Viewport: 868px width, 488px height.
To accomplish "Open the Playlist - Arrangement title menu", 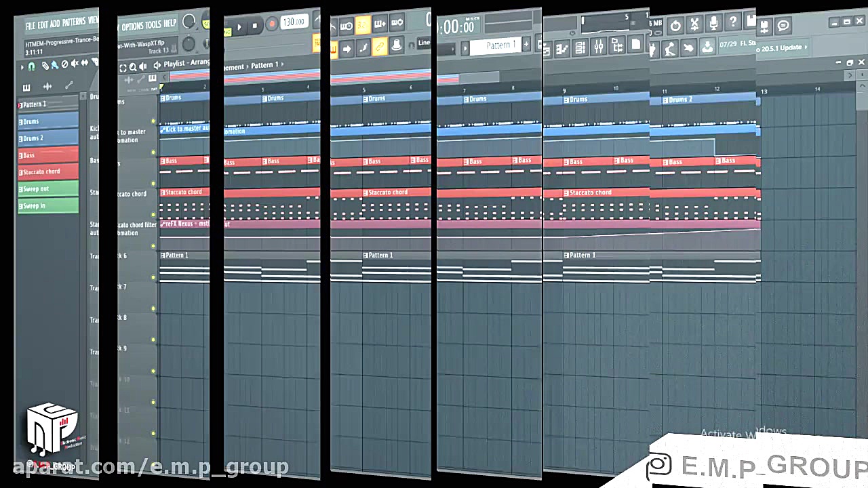I will coord(186,63).
